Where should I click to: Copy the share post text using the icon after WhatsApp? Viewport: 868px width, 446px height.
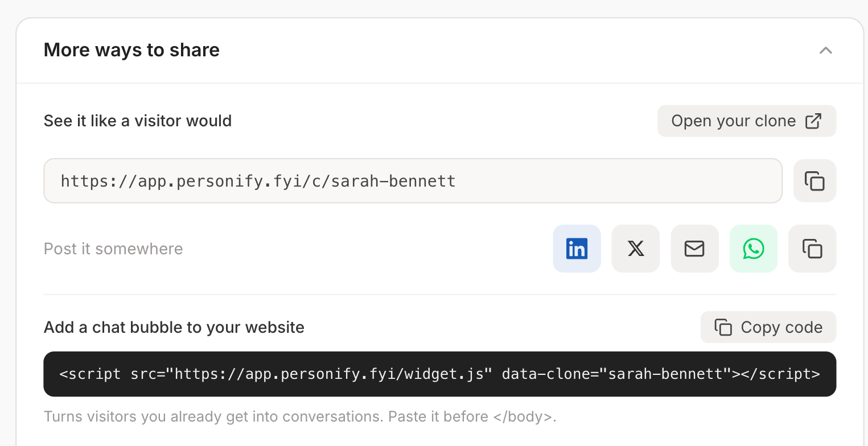[x=812, y=249]
